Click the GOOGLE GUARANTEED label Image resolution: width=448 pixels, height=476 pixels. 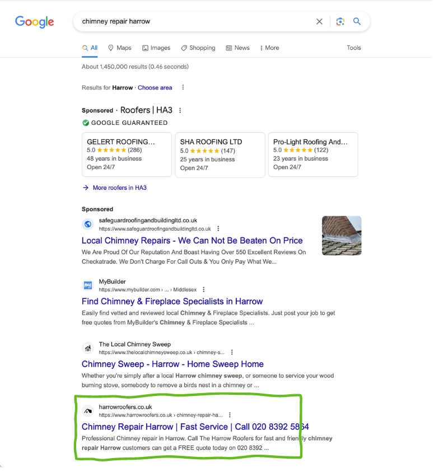tap(129, 123)
